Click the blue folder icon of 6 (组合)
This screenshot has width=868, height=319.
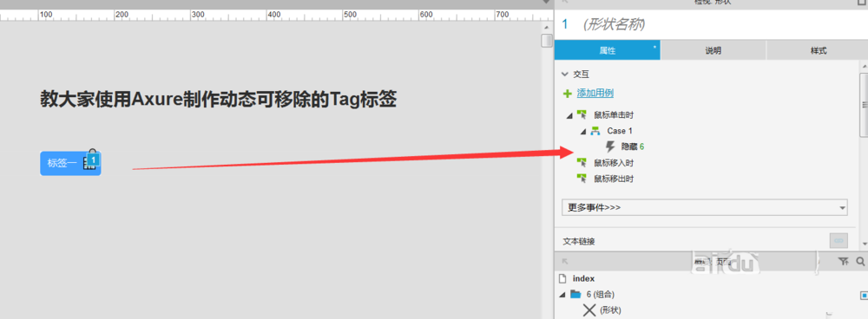575,295
